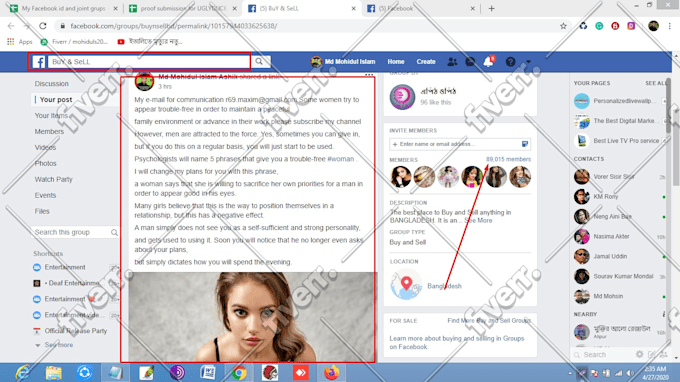Click the BuY & SeLL search field
This screenshot has width=680, height=382.
[x=149, y=62]
